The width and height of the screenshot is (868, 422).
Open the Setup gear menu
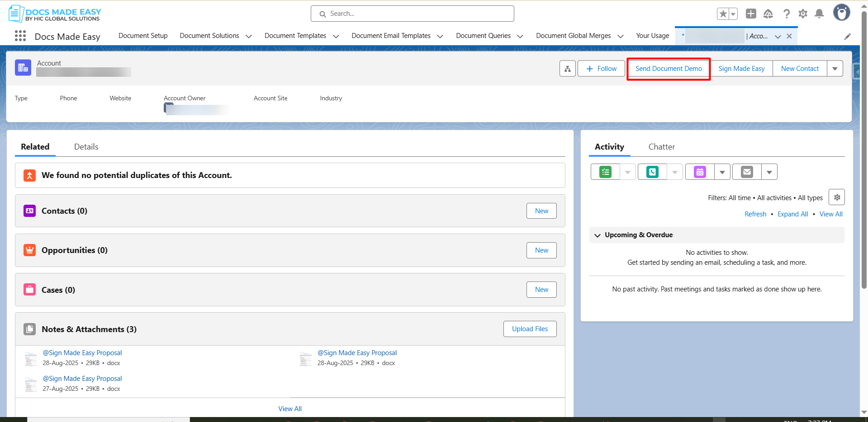(x=803, y=14)
